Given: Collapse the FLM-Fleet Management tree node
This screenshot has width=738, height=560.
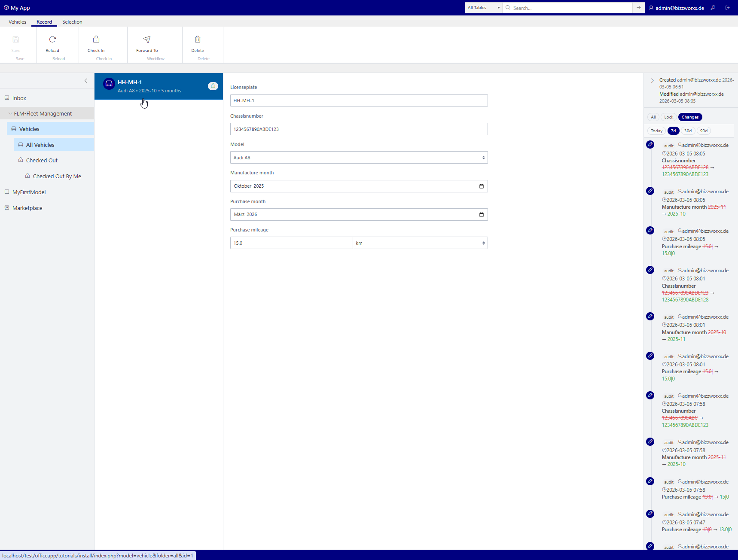Looking at the screenshot, I should click(x=10, y=114).
